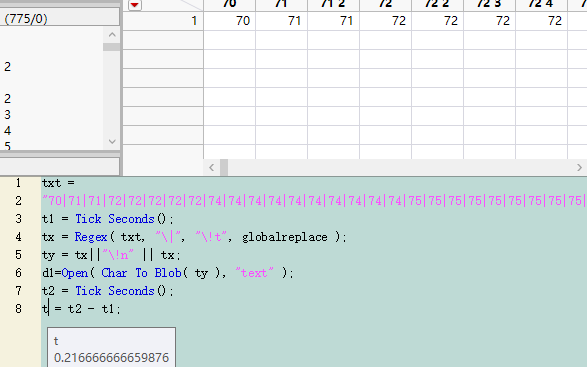Click the (775/0) columns panel header
Viewport: 587px width, 367px height.
[60, 18]
